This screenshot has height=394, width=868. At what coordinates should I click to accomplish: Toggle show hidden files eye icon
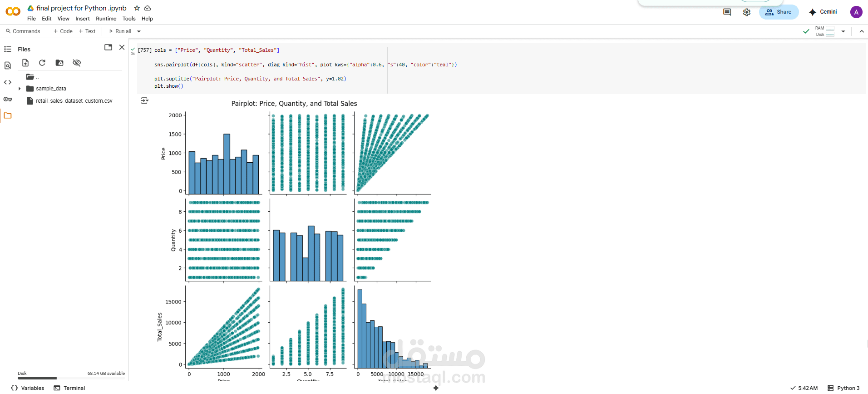(x=77, y=63)
